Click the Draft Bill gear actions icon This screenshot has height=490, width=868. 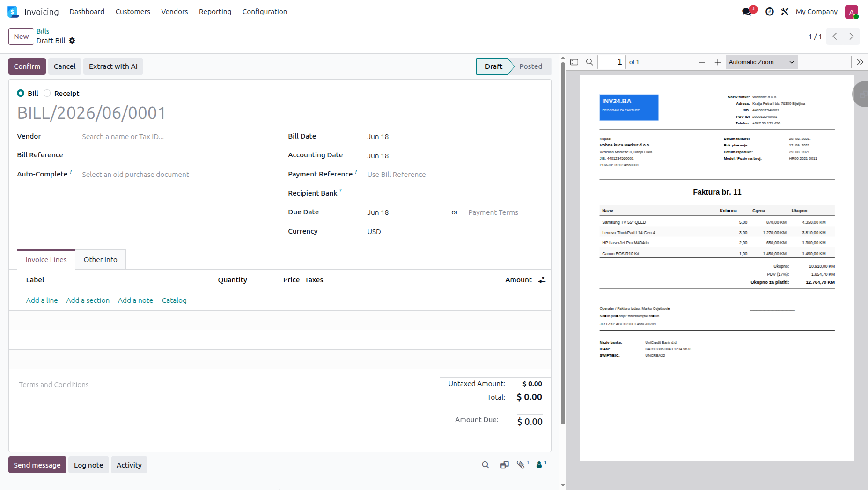tap(72, 41)
